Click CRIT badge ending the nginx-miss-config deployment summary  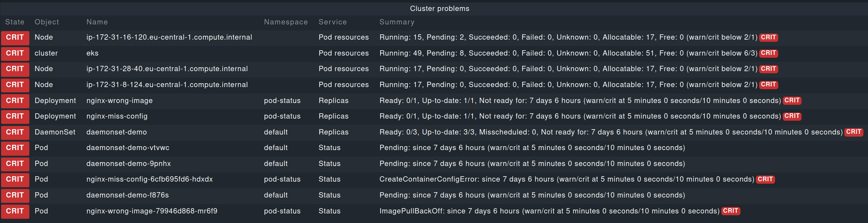click(792, 116)
